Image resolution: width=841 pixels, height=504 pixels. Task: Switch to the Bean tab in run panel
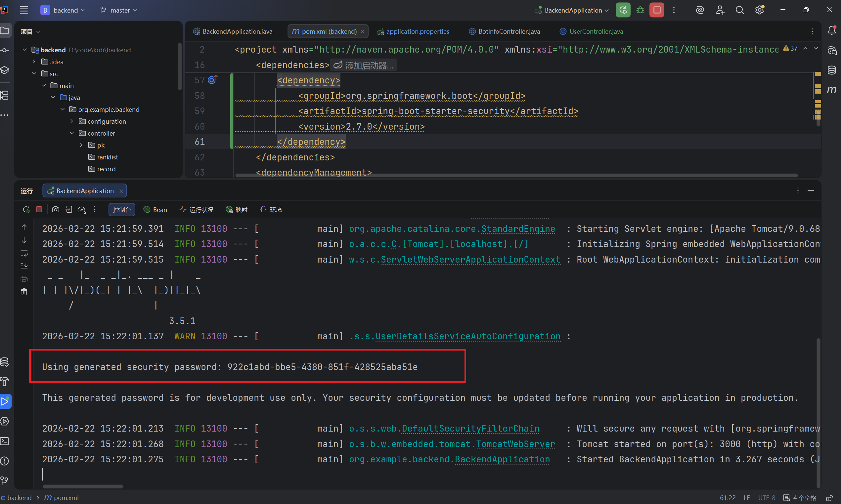[x=155, y=210]
